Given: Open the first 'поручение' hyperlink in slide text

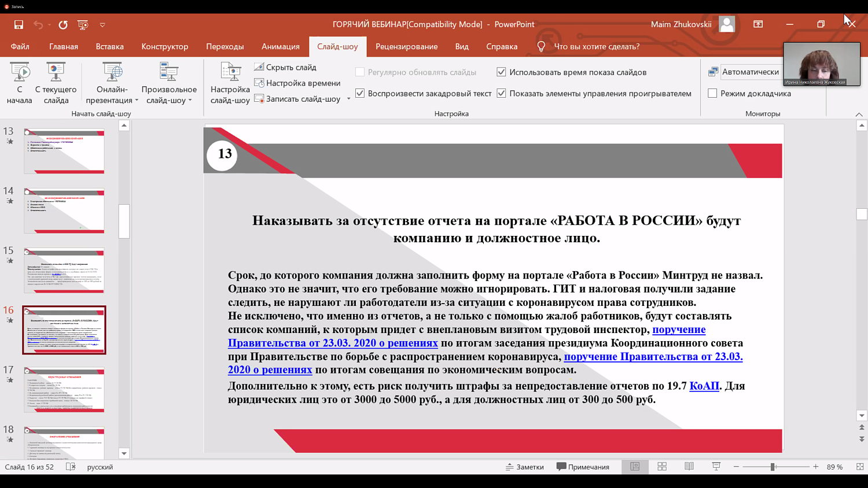Looking at the screenshot, I should pyautogui.click(x=679, y=330).
